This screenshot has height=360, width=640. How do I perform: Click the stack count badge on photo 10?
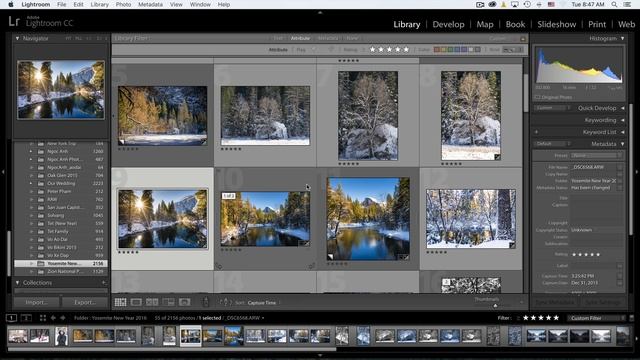coord(229,196)
